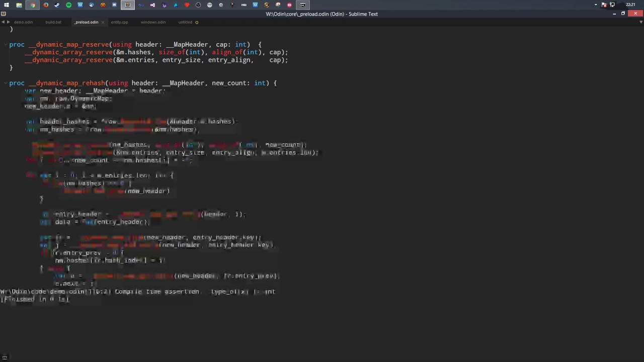Open File Explorer from the taskbar
The image size is (644, 362).
coord(19,5)
